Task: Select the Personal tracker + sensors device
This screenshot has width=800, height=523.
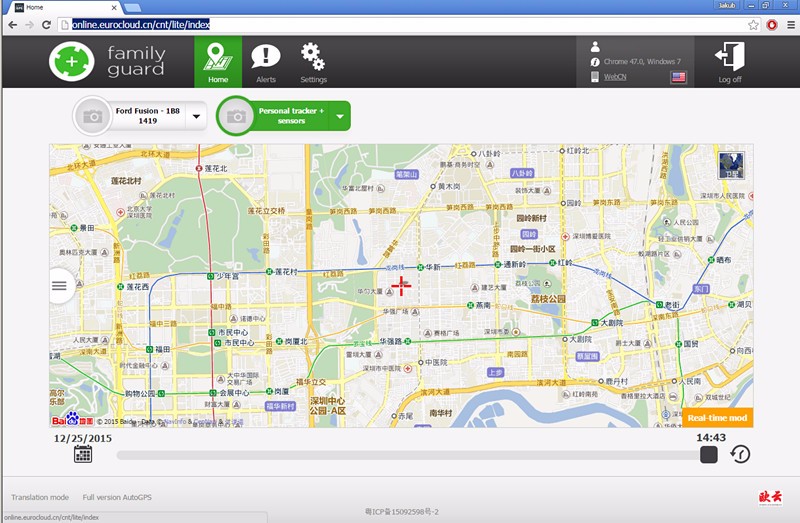Action: click(x=291, y=116)
